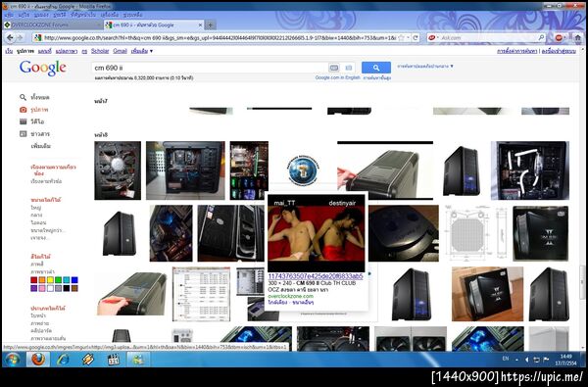Open the case fan close-up thumbnail
This screenshot has width=588, height=387.
click(118, 170)
